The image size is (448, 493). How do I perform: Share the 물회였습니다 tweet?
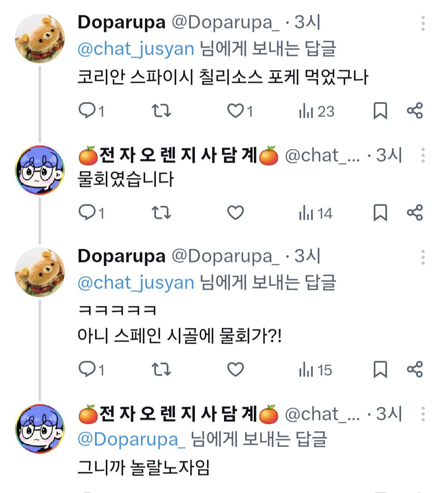(x=415, y=213)
